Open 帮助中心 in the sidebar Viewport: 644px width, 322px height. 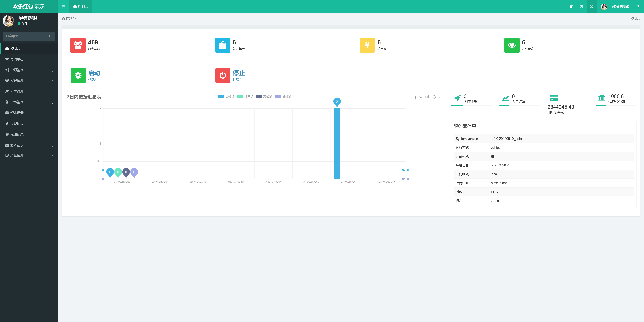[x=17, y=59]
